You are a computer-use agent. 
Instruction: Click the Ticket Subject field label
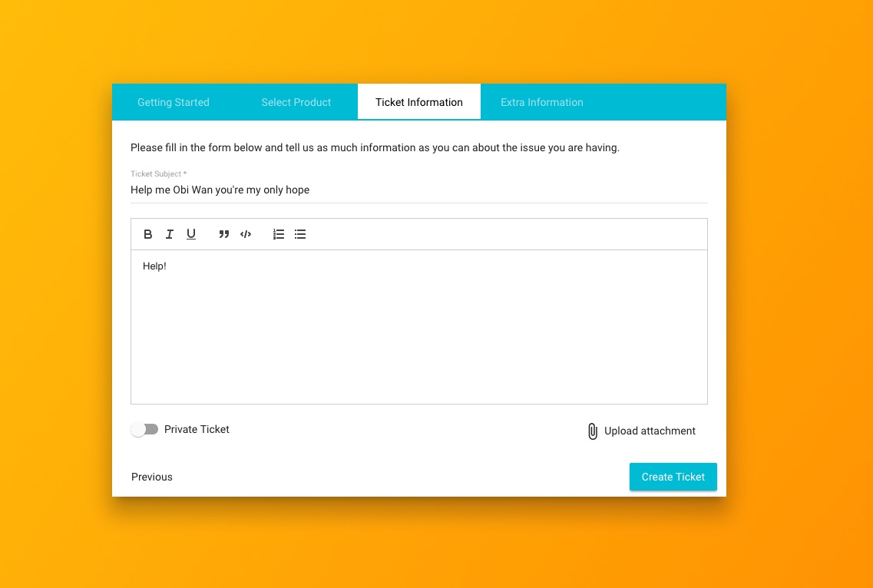pyautogui.click(x=158, y=174)
